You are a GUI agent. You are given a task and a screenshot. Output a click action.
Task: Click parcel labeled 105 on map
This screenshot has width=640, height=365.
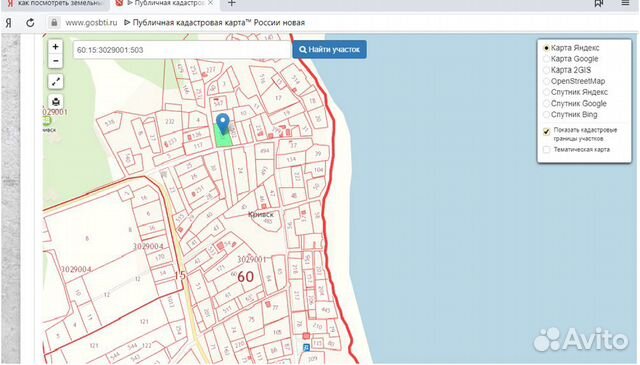click(277, 332)
